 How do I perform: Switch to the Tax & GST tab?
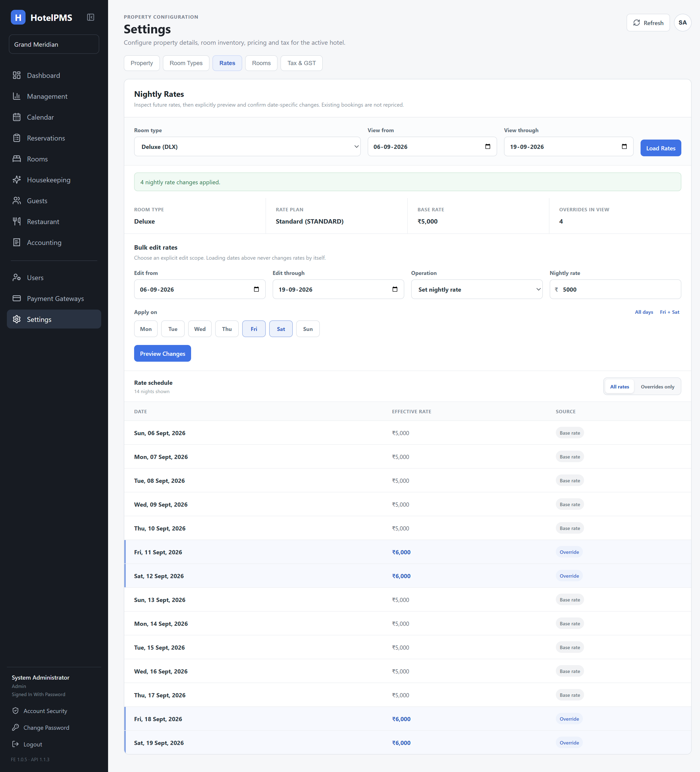pyautogui.click(x=302, y=63)
